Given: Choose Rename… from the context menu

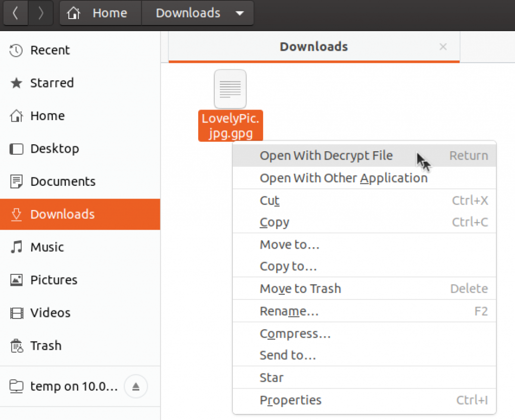Looking at the screenshot, I should point(364,311).
